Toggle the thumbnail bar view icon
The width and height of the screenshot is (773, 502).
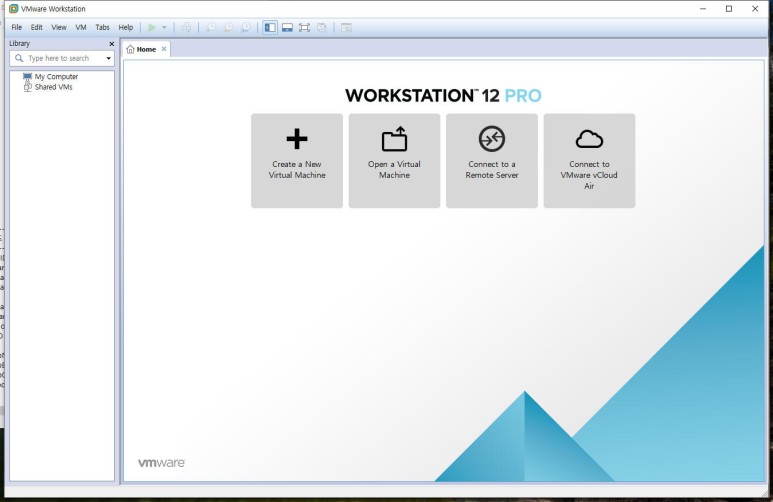[287, 28]
